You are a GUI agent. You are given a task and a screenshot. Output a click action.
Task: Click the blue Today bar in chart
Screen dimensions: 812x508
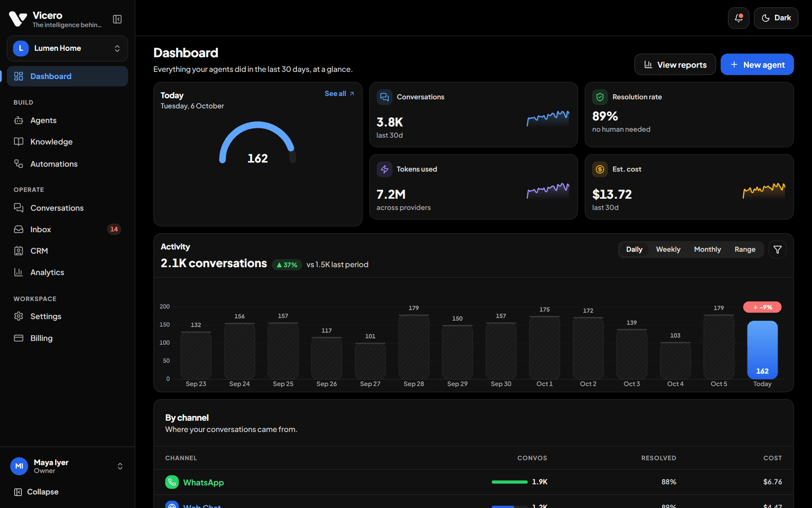(762, 350)
